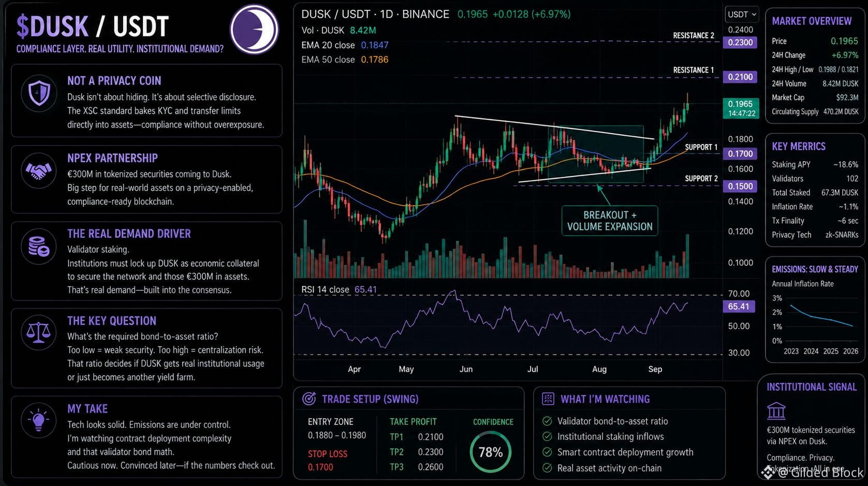Toggle the Smart contract deployment growth checkmark
The width and height of the screenshot is (868, 486).
click(x=547, y=452)
